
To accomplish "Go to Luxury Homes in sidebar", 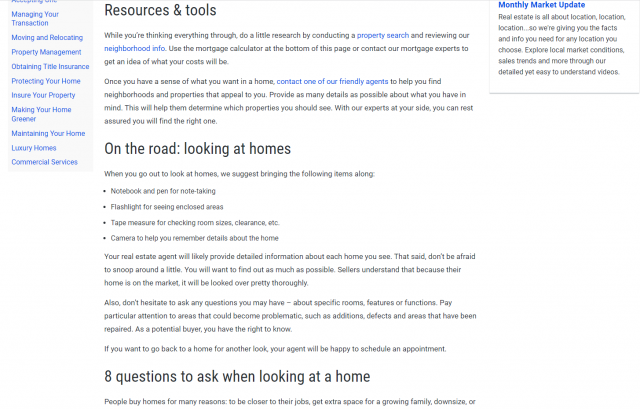I will 34,148.
